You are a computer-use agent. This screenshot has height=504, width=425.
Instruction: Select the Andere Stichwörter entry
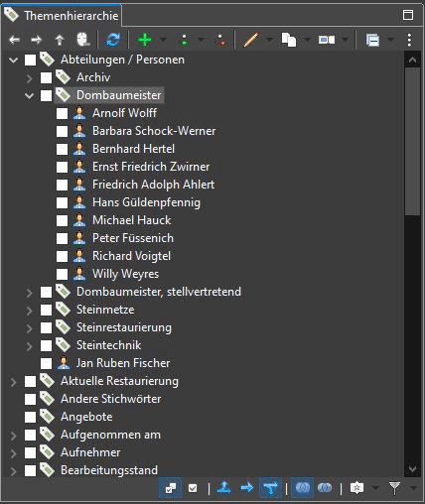[x=111, y=399]
